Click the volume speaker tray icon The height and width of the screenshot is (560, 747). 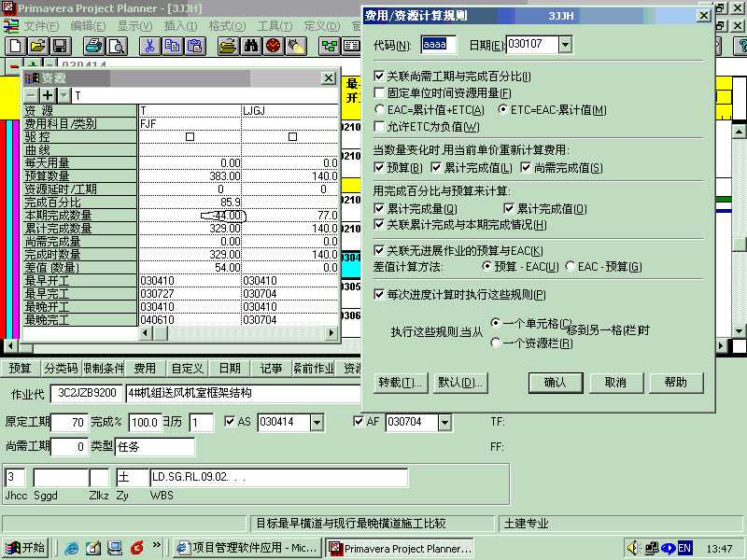(x=634, y=548)
